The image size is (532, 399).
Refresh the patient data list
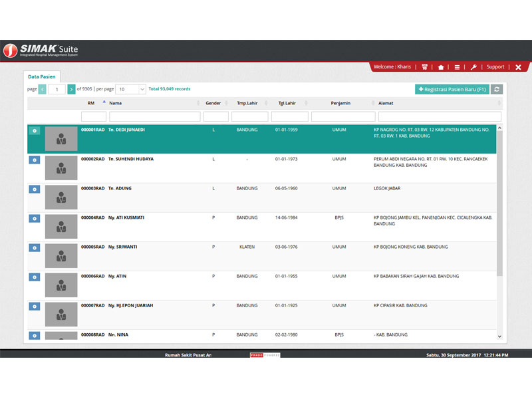click(497, 89)
